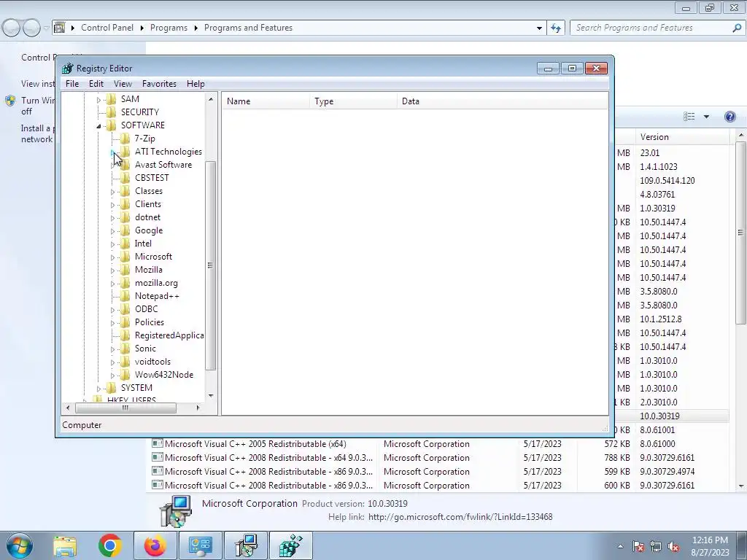
Task: Select the Google key label
Action: click(149, 230)
